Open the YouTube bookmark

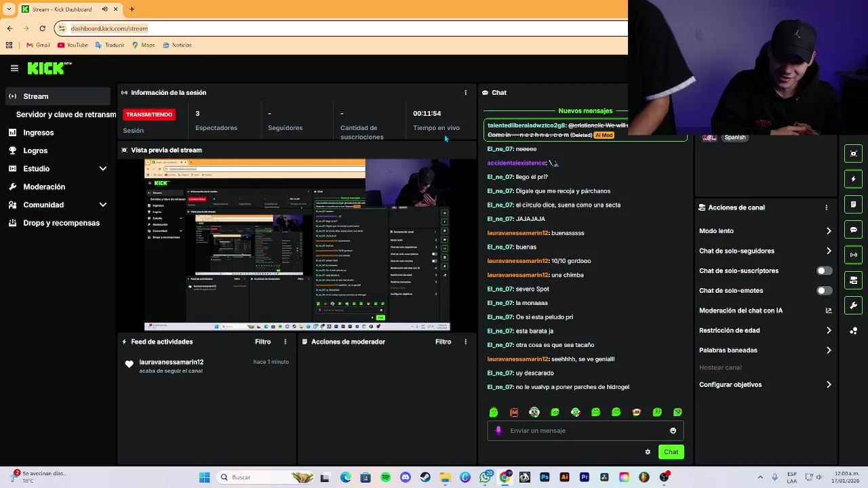point(73,45)
